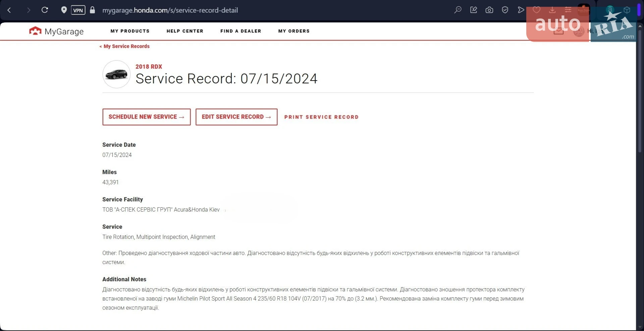Click the 2018 RDX vehicle thumbnail

click(116, 74)
